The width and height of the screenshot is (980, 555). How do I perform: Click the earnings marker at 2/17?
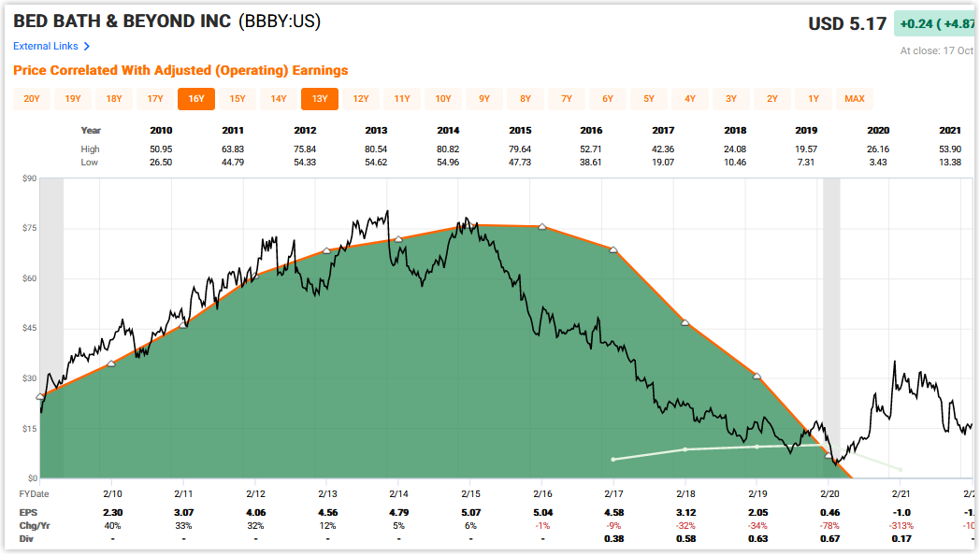click(x=613, y=249)
